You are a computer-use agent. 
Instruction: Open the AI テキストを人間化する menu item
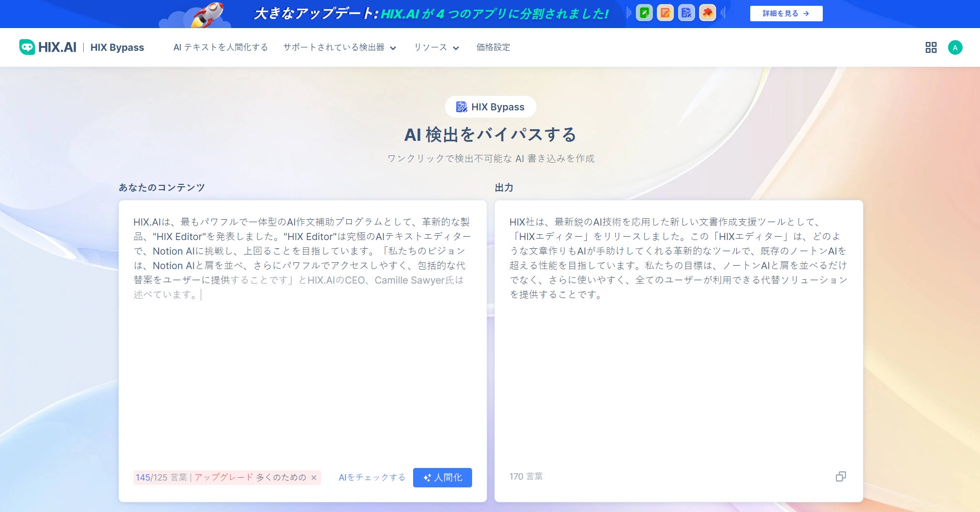(221, 47)
